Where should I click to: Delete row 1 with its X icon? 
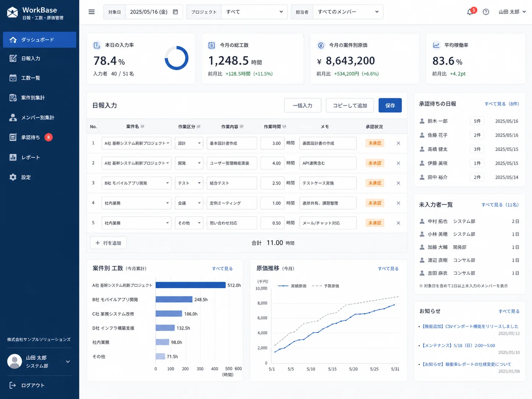pos(398,143)
